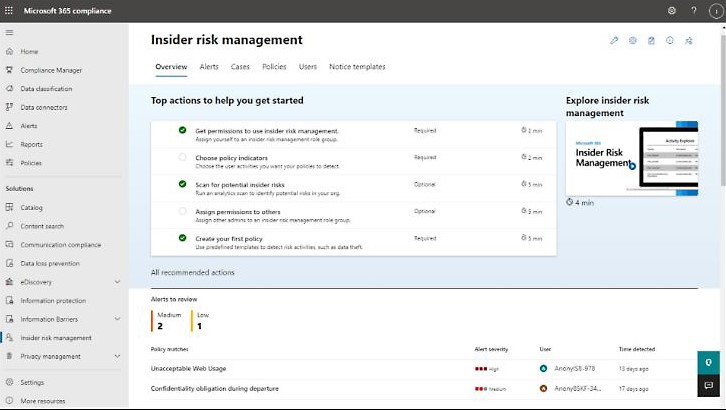Open the app launcher waffle icon

pyautogui.click(x=9, y=10)
